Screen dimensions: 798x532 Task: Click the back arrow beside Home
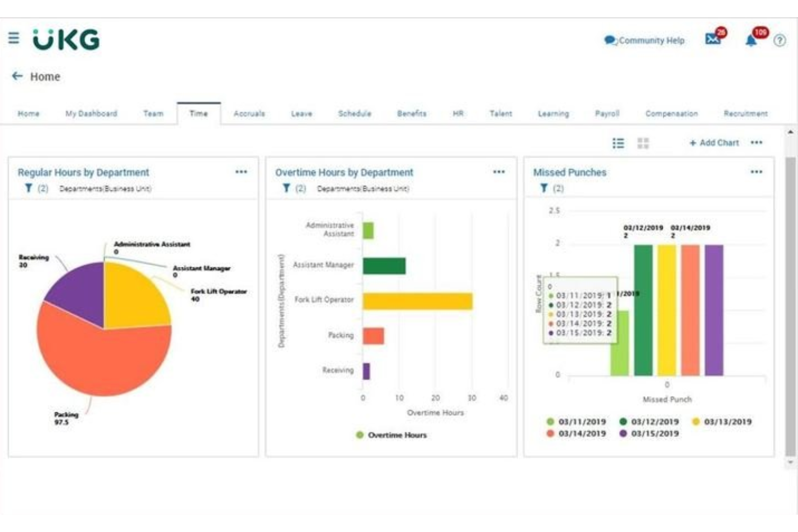pyautogui.click(x=17, y=76)
